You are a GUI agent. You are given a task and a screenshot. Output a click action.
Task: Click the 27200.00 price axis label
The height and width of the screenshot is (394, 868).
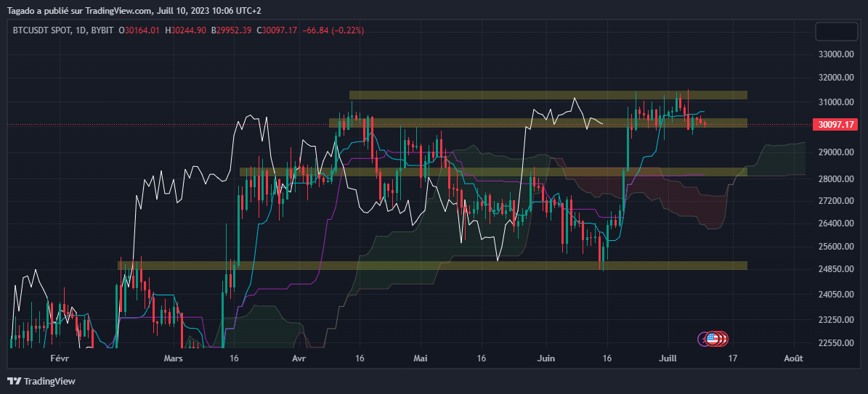pyautogui.click(x=836, y=200)
